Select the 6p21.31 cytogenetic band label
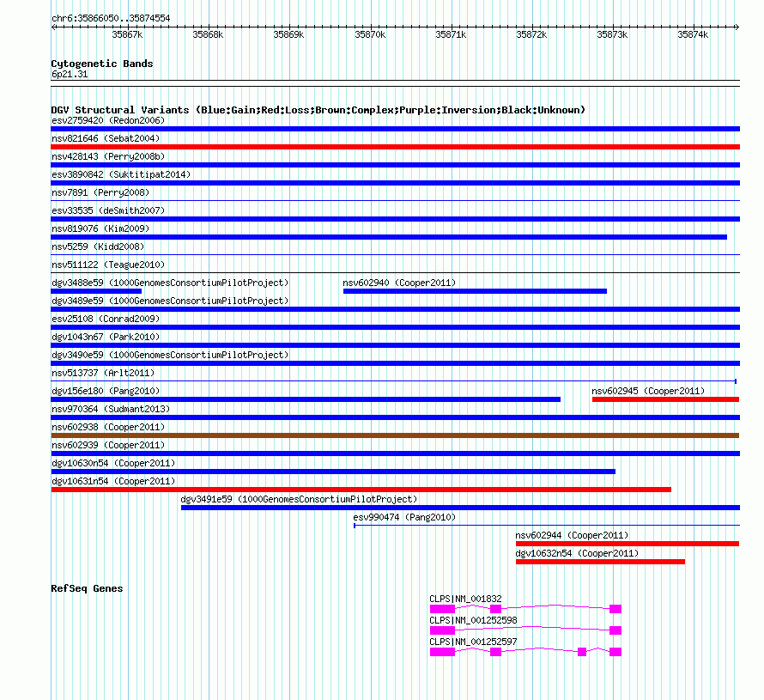The height and width of the screenshot is (700, 764). tap(70, 74)
